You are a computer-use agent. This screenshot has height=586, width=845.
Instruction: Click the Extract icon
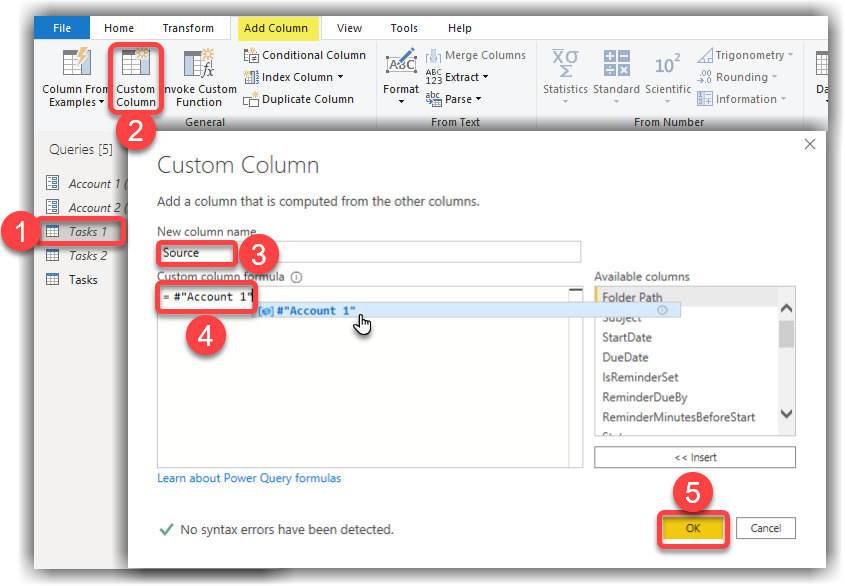(x=433, y=77)
